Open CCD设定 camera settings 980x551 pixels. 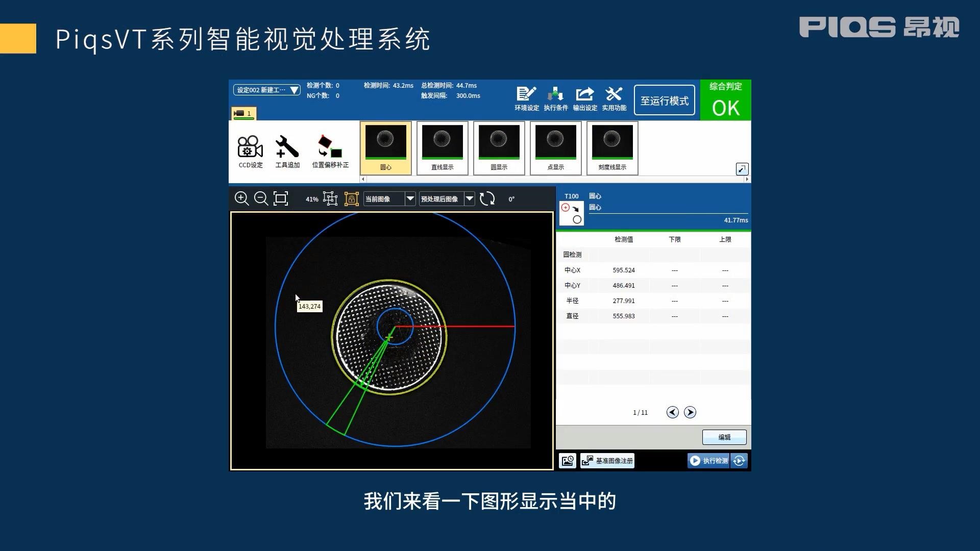[x=250, y=152]
